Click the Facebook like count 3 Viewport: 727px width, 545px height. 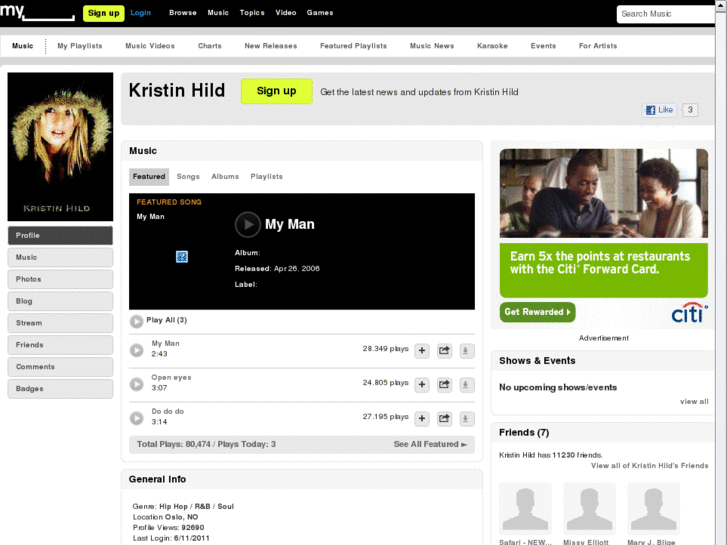pyautogui.click(x=690, y=110)
